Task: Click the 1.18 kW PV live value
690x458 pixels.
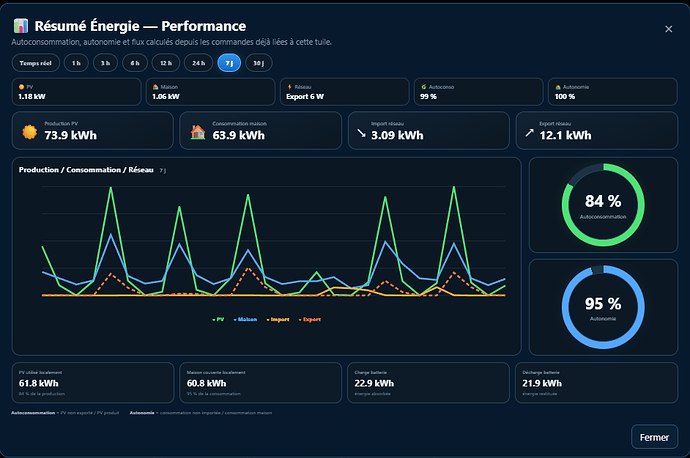Action: click(x=32, y=97)
